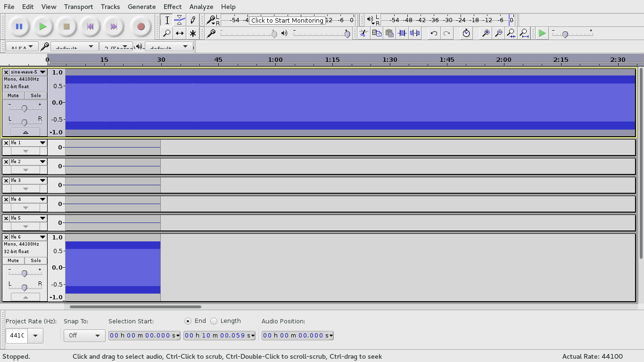This screenshot has height=362, width=644.
Task: Expand the collapsed lfe 1 track
Action: point(25,151)
